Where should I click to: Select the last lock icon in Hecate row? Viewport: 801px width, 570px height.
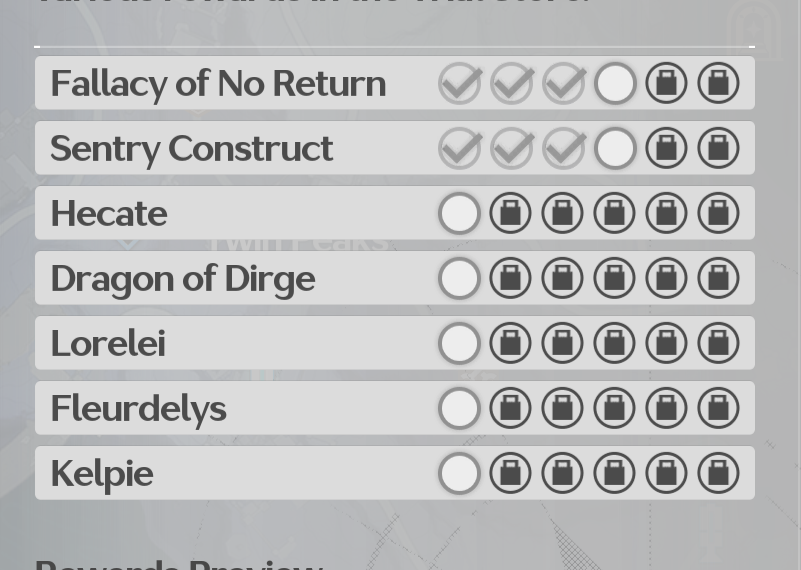718,213
